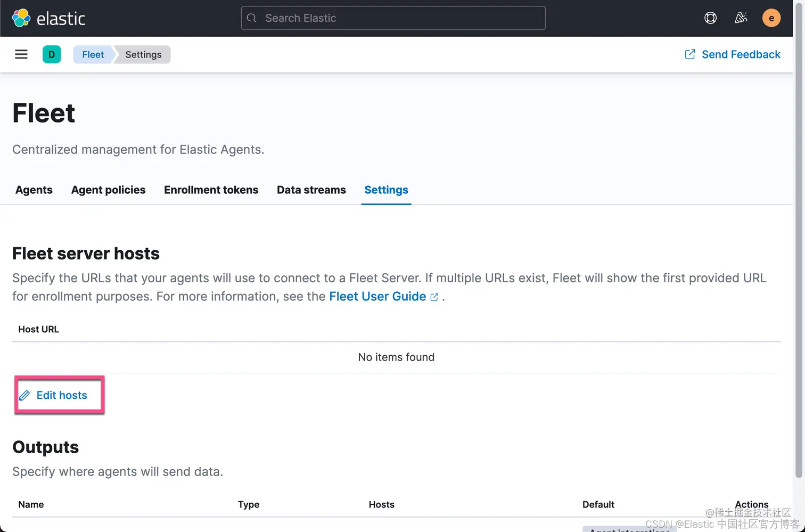Click the Host URL column header
Image resolution: width=805 pixels, height=532 pixels.
tap(38, 329)
